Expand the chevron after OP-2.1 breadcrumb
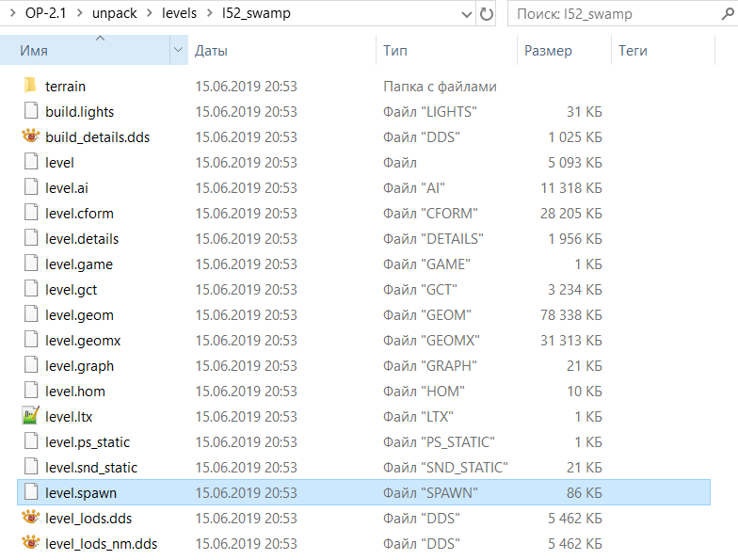Viewport: 738px width, 560px height. point(79,13)
